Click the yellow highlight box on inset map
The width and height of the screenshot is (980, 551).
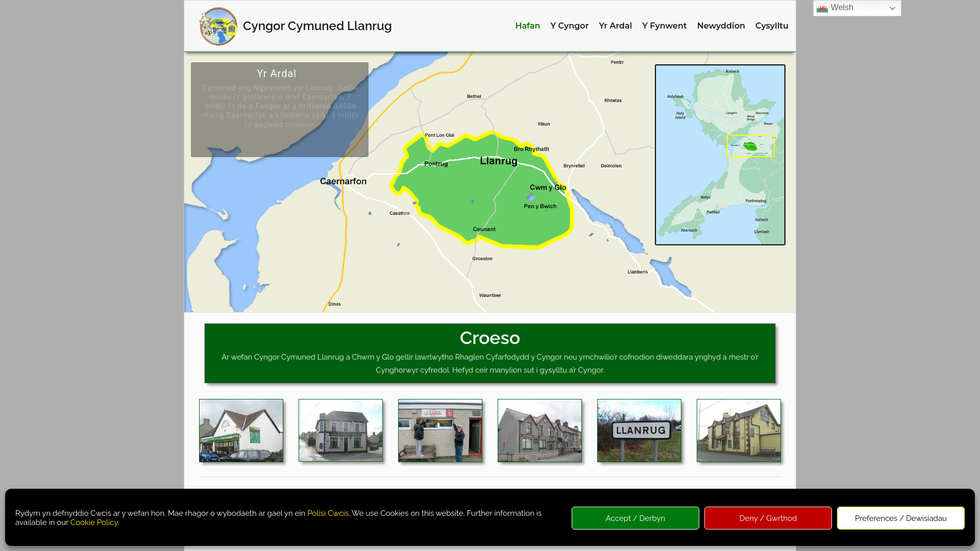click(x=750, y=146)
